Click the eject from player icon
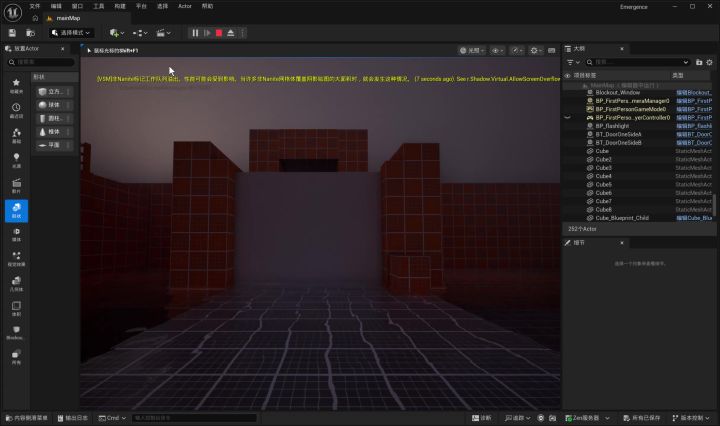 (x=231, y=33)
